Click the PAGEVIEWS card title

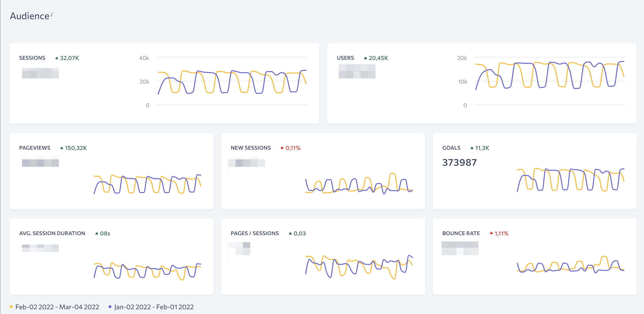35,148
